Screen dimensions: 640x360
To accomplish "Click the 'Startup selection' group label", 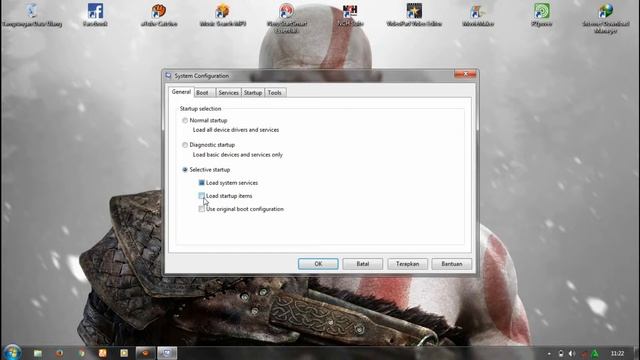I will 200,109.
